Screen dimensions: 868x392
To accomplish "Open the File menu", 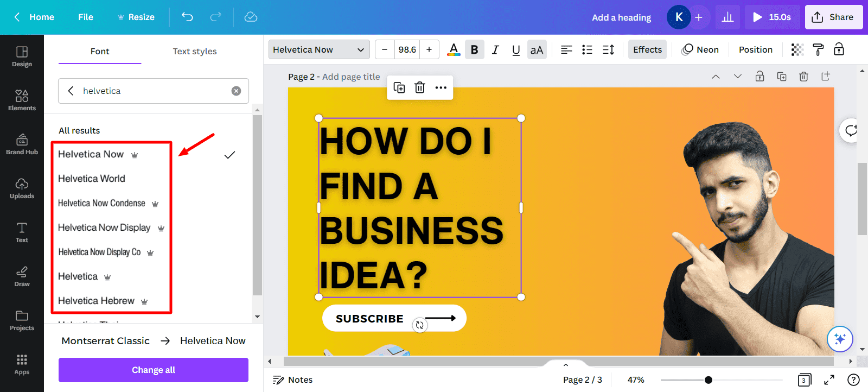I will (x=85, y=17).
